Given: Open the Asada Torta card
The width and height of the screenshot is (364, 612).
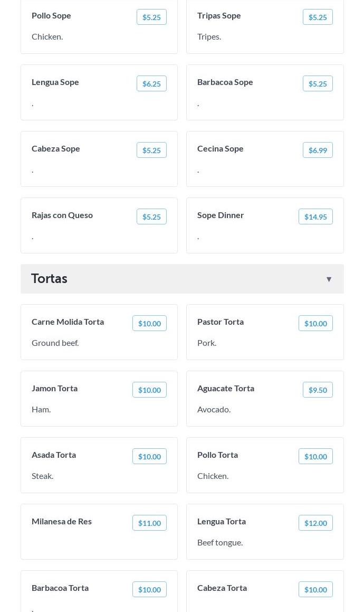Looking at the screenshot, I should [99, 465].
